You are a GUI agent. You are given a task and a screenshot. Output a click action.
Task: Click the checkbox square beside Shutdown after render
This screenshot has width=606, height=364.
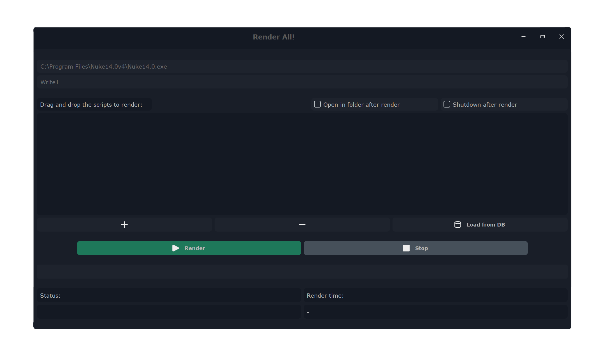[447, 104]
